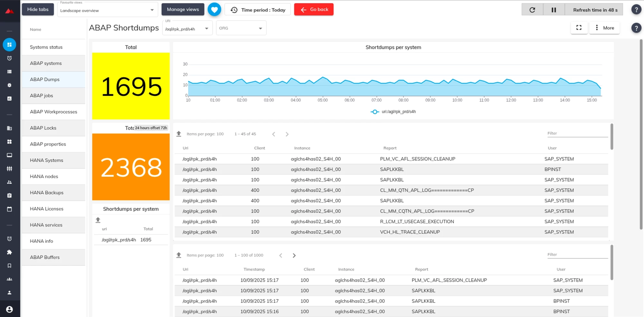Screen dimensions: 644x317
Task: Open the More options menu
Action: (604, 28)
